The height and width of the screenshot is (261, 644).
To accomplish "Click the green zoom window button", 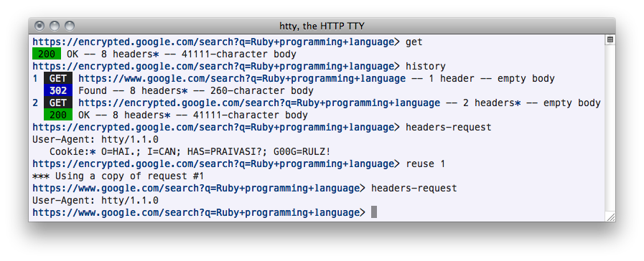I will [70, 27].
